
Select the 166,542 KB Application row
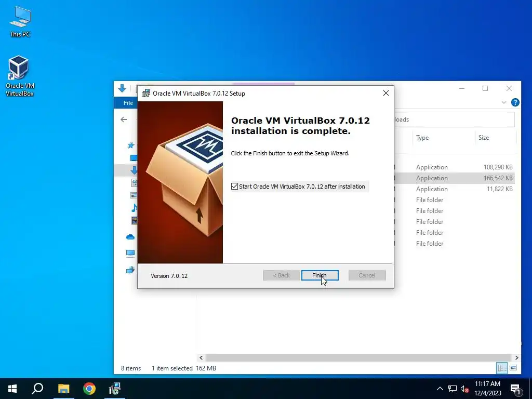(x=454, y=178)
